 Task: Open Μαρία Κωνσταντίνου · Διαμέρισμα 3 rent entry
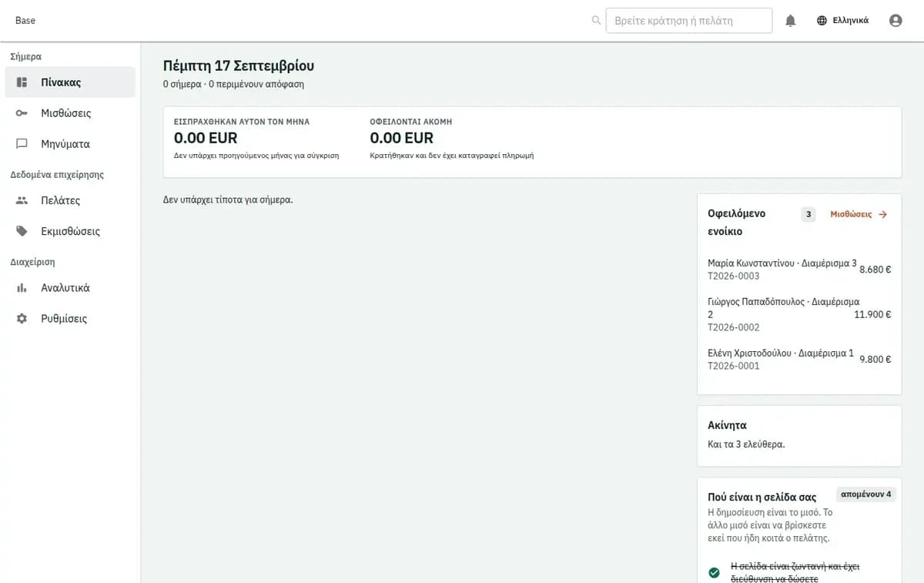point(799,270)
